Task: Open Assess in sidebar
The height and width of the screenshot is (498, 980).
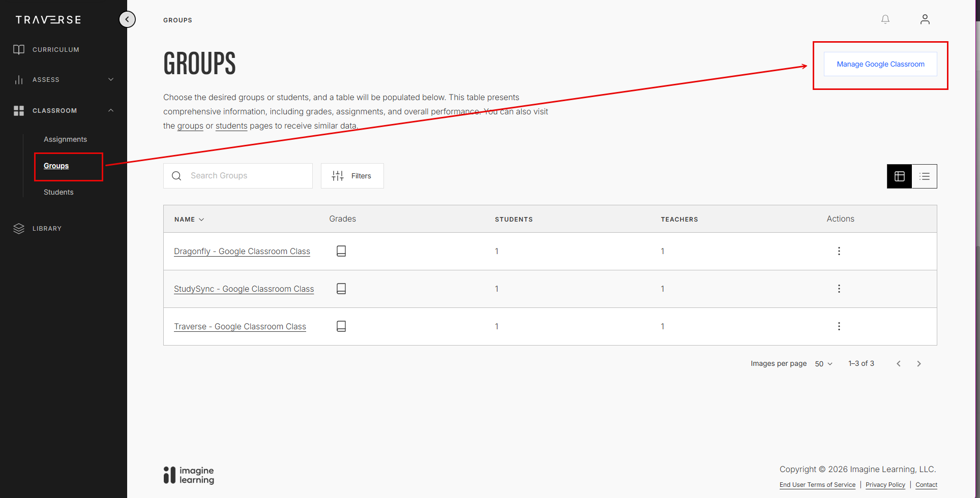Action: click(x=46, y=80)
